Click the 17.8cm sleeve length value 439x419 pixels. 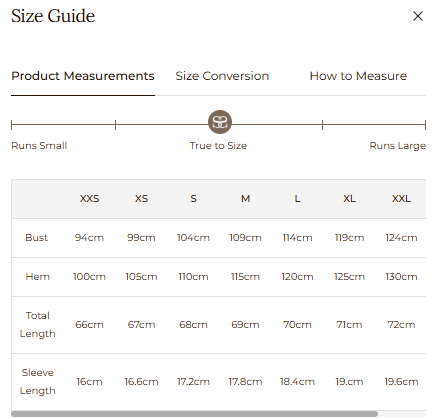tap(245, 382)
